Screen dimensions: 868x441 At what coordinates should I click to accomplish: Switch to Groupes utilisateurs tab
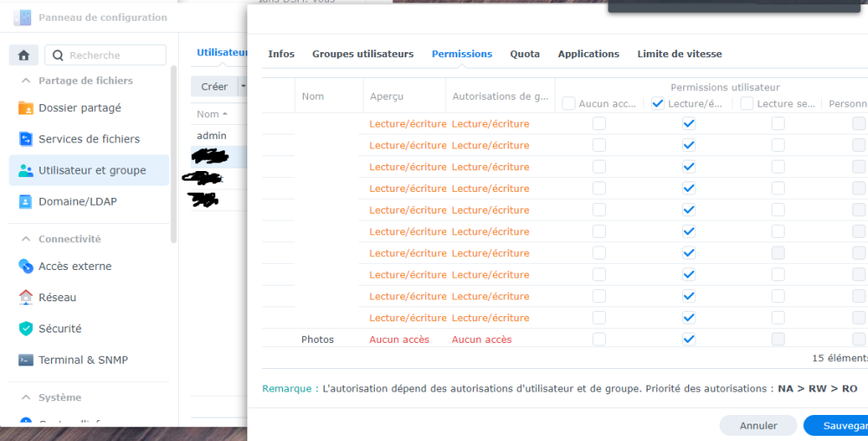click(x=363, y=54)
